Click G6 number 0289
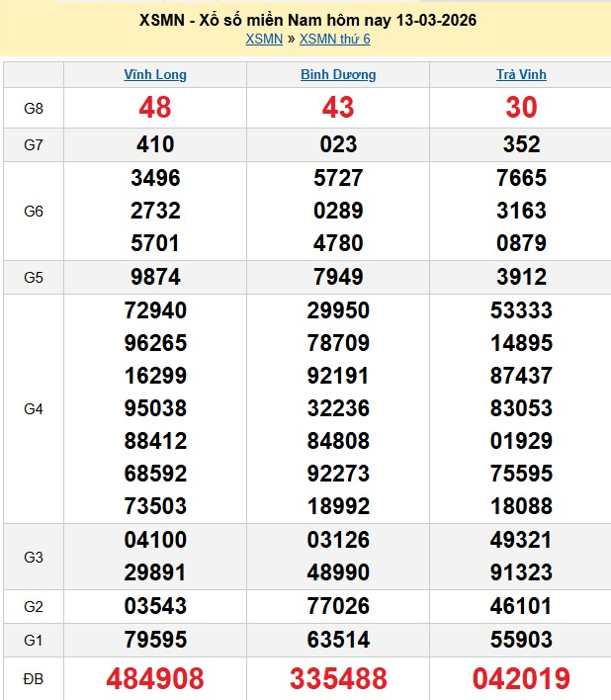 click(338, 211)
